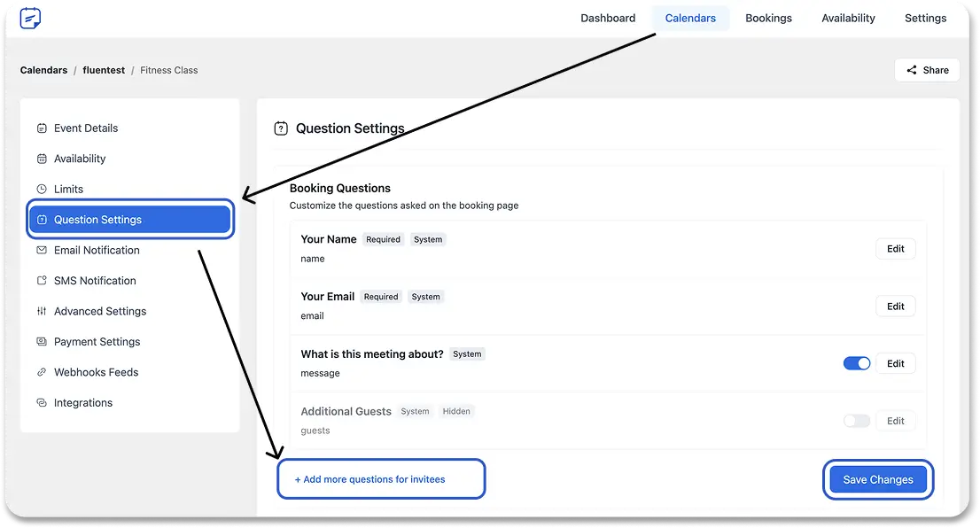980x528 pixels.
Task: Click the share icon in Share button
Action: (912, 70)
